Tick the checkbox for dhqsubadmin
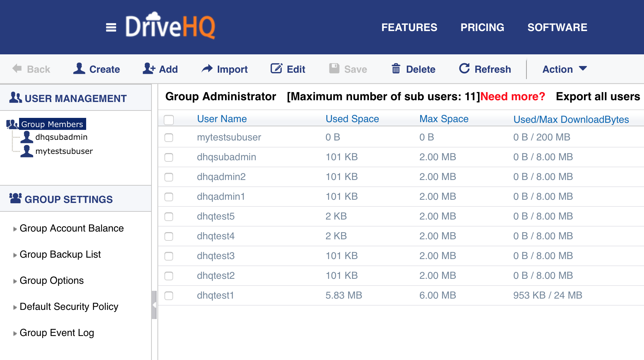This screenshot has width=644, height=360. click(169, 157)
